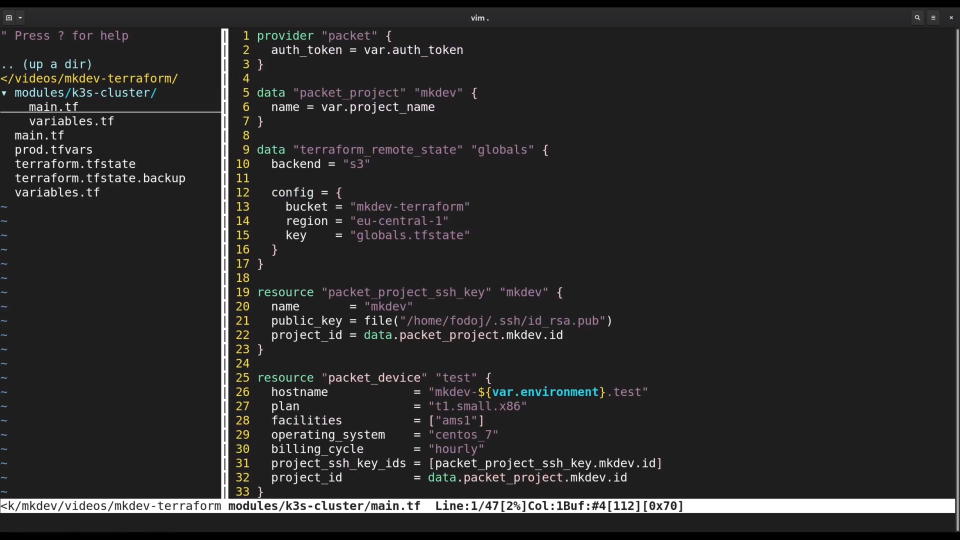
Task: Open the terminal search icon
Action: 917,18
